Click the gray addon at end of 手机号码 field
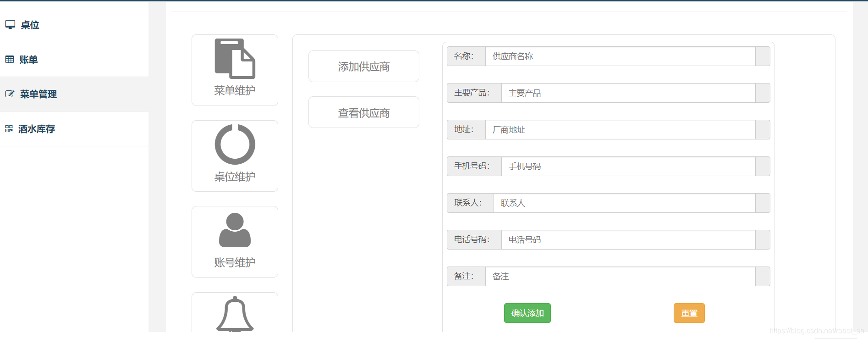This screenshot has height=339, width=868. pos(763,166)
